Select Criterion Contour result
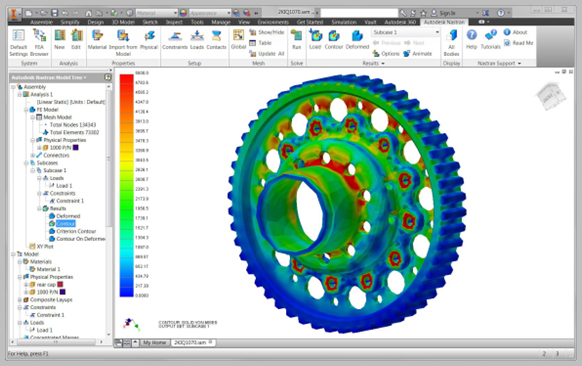This screenshot has height=366, width=582. (x=76, y=231)
